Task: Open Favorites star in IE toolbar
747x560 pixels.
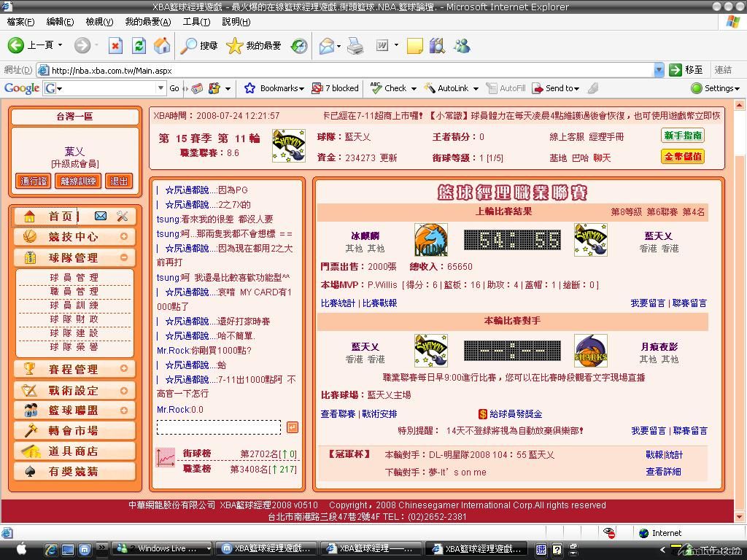Action: (x=234, y=46)
